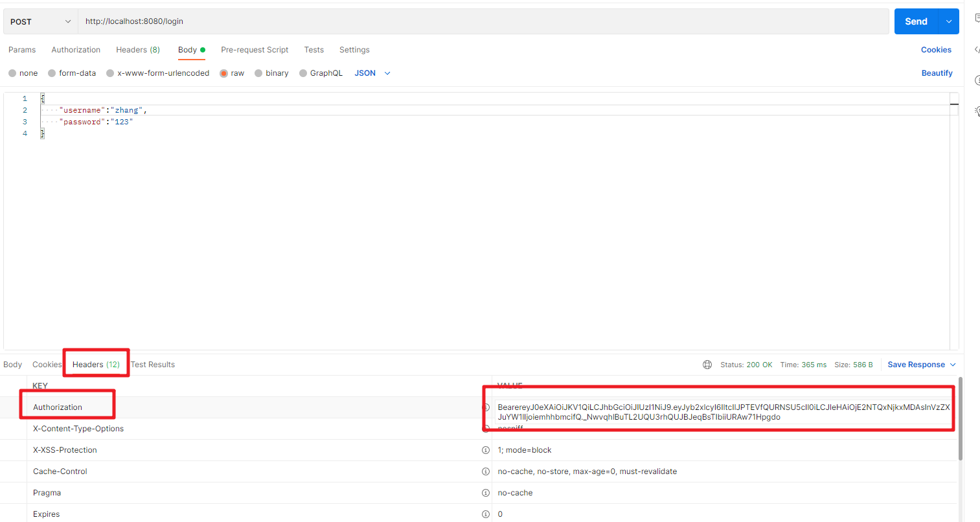
Task: Switch to the Params tab
Action: pos(22,50)
